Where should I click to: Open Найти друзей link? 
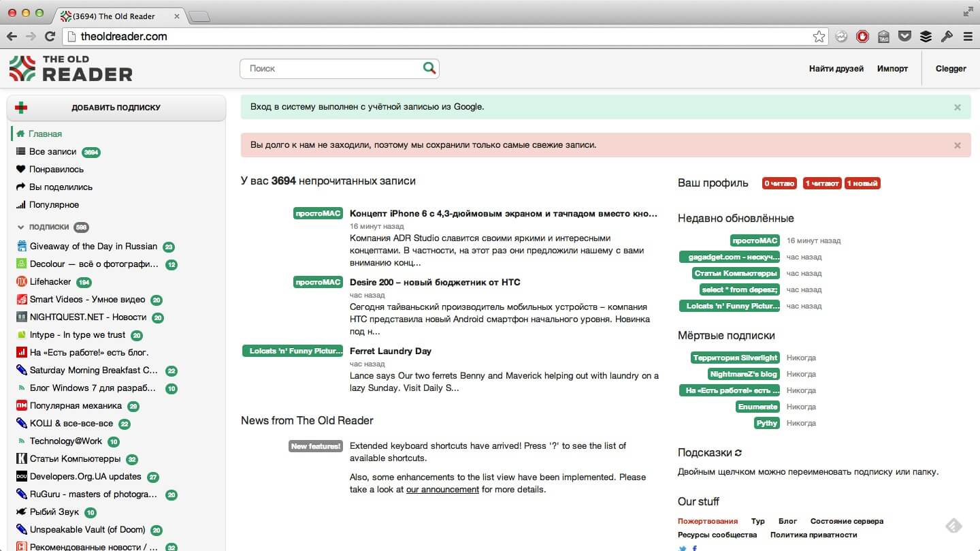pyautogui.click(x=836, y=68)
